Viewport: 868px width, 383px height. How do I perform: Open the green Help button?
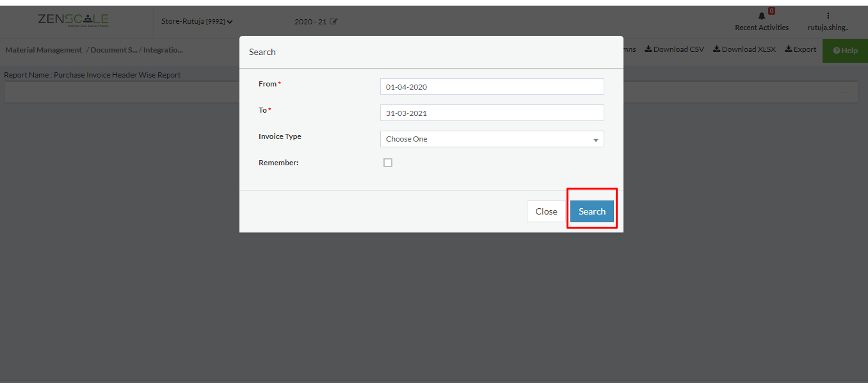coord(845,51)
